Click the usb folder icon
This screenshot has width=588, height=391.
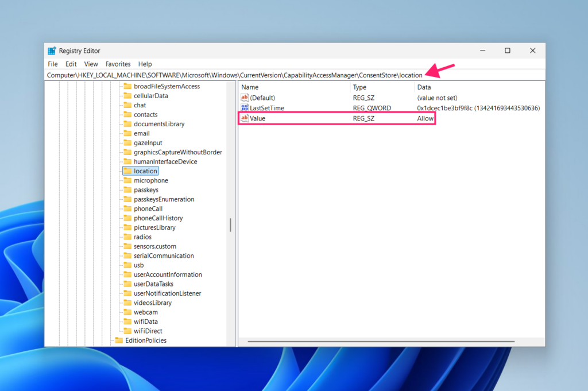127,265
